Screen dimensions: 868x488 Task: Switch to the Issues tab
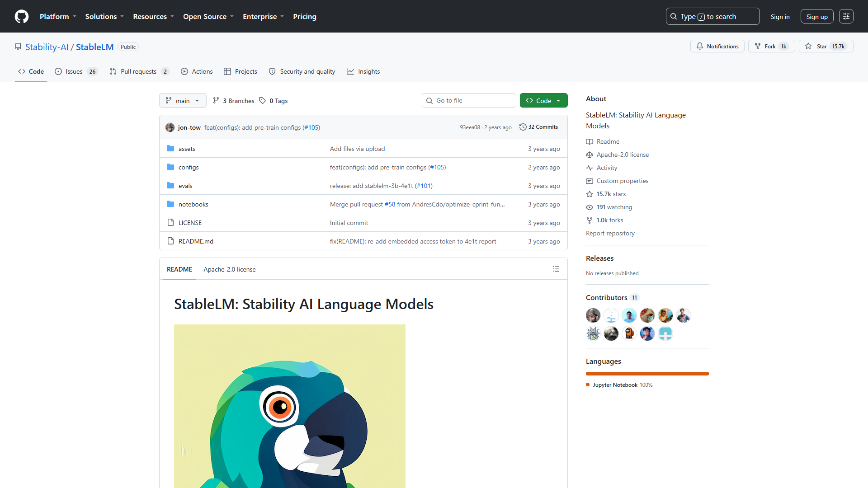tap(76, 71)
